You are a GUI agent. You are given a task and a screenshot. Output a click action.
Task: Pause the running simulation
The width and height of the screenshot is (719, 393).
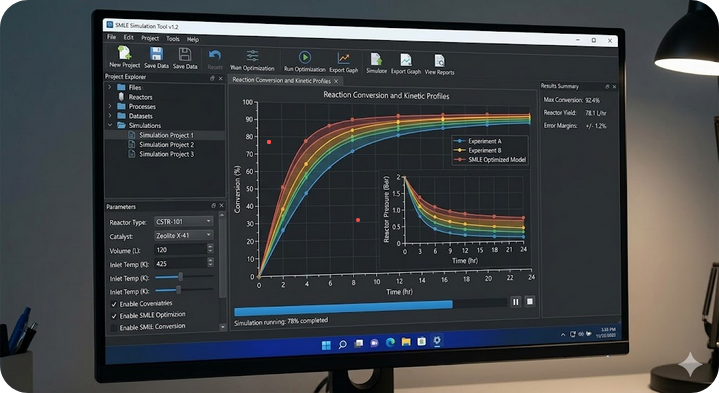click(516, 302)
